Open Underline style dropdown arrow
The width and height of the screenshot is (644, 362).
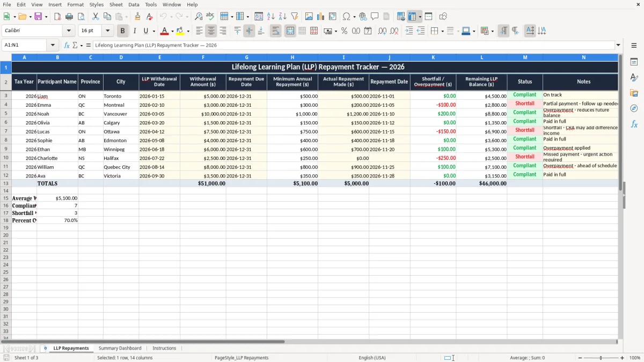(153, 31)
